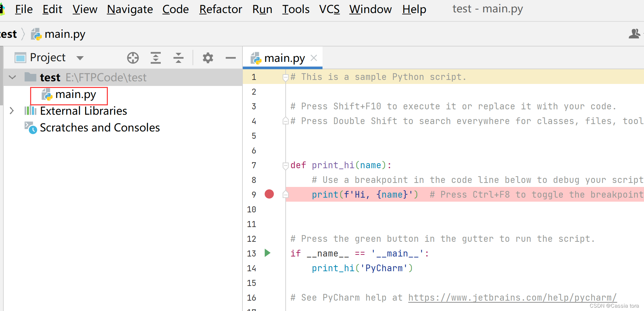The width and height of the screenshot is (644, 311).
Task: Open the Help menu
Action: pos(414,9)
